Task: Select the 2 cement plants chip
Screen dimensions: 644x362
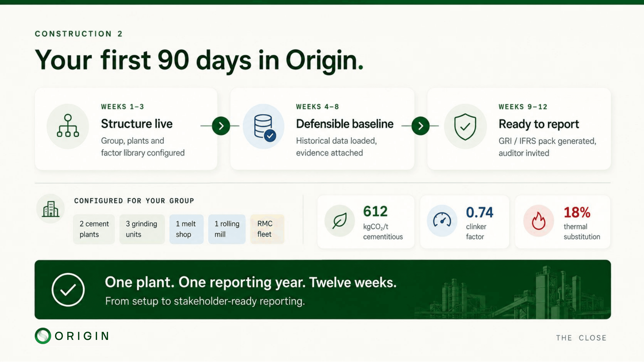Action: [x=94, y=229]
